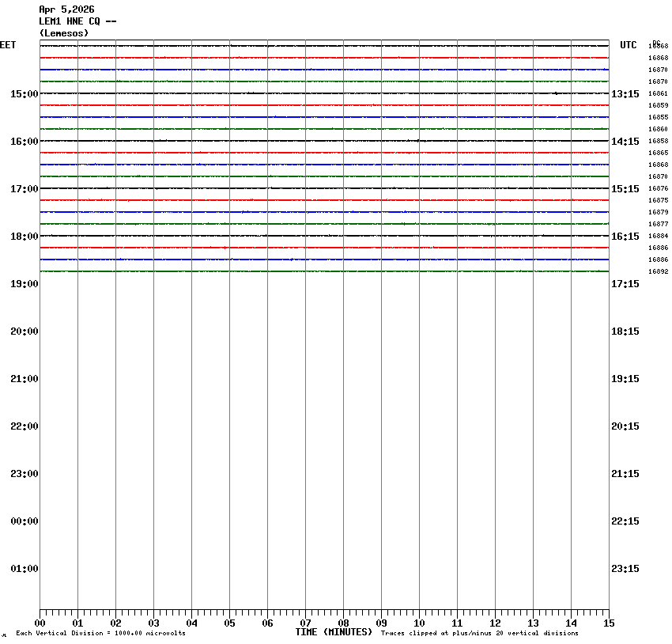This screenshot has height=644, width=672.
Task: Click the 15:00 EET time label
Action: pyautogui.click(x=24, y=94)
